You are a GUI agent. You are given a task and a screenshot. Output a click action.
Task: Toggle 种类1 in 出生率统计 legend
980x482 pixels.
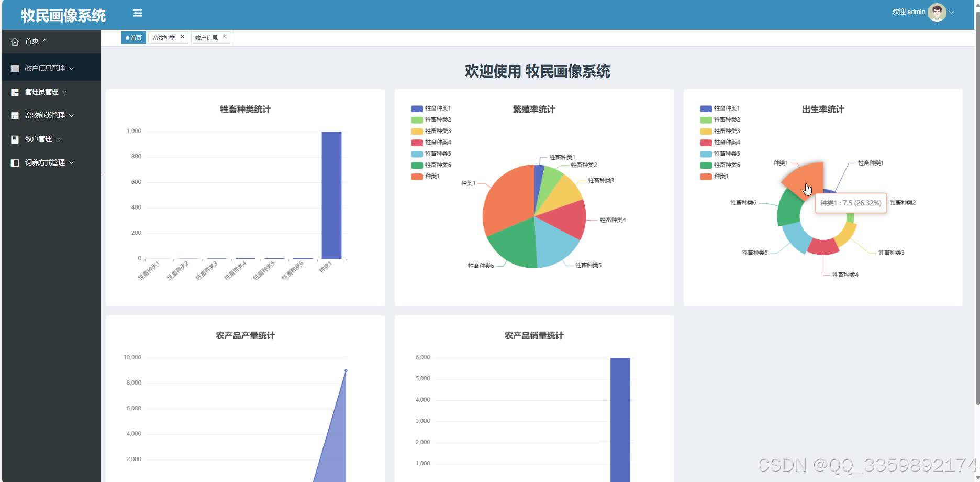(x=714, y=177)
